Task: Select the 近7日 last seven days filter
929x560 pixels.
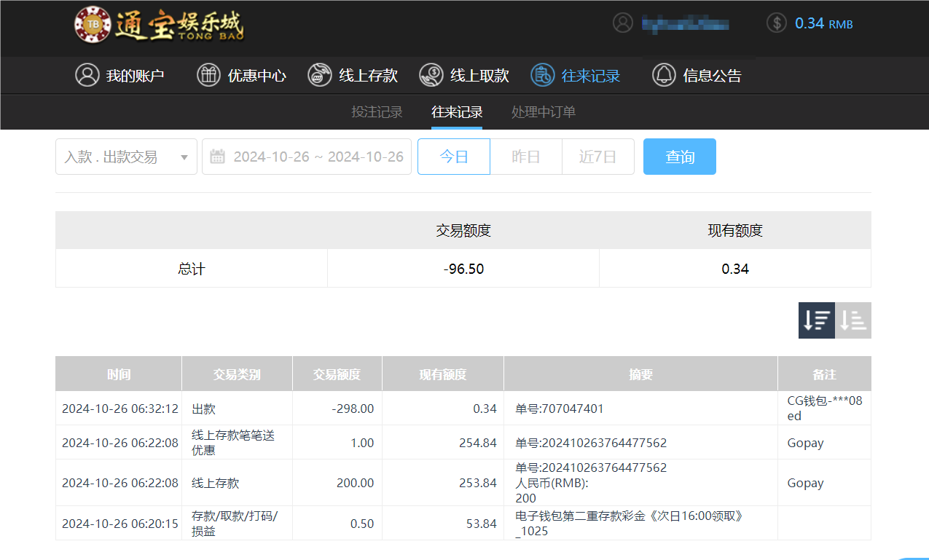Action: [597, 157]
